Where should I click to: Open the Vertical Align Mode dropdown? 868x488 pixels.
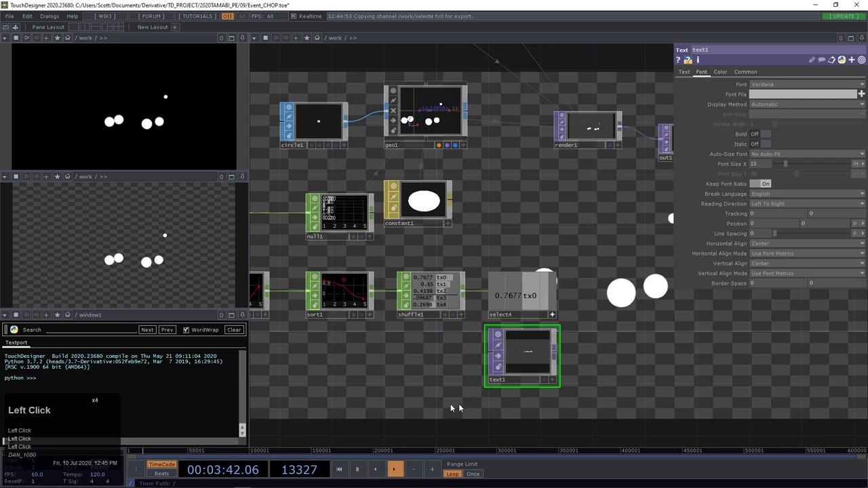[x=807, y=273]
